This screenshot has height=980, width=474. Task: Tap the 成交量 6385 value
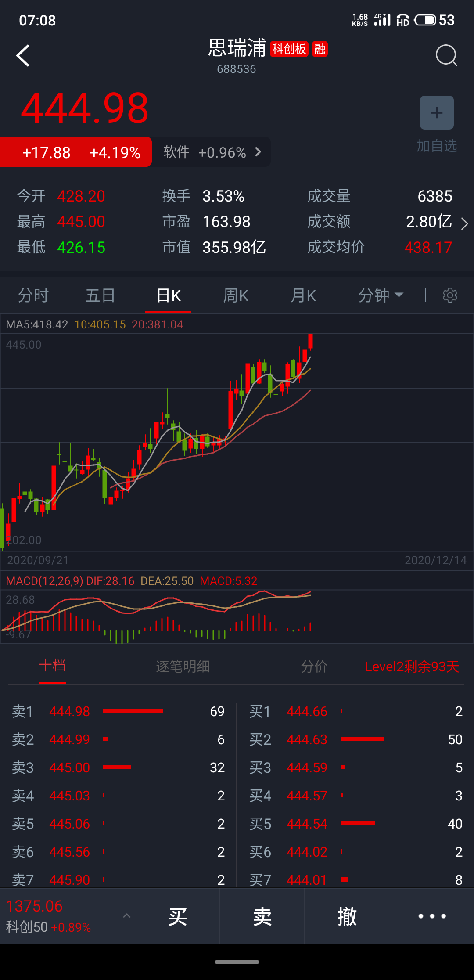click(x=435, y=196)
